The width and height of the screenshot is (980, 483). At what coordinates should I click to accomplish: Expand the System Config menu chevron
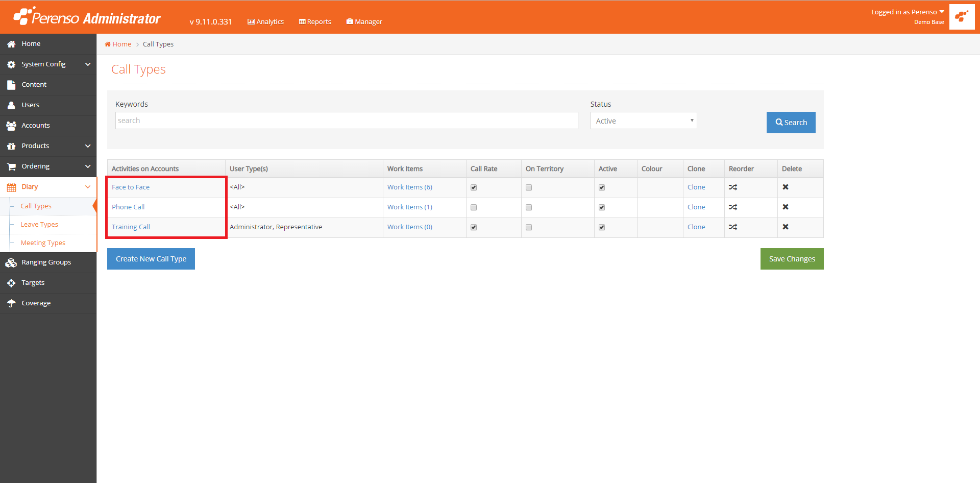click(x=88, y=64)
